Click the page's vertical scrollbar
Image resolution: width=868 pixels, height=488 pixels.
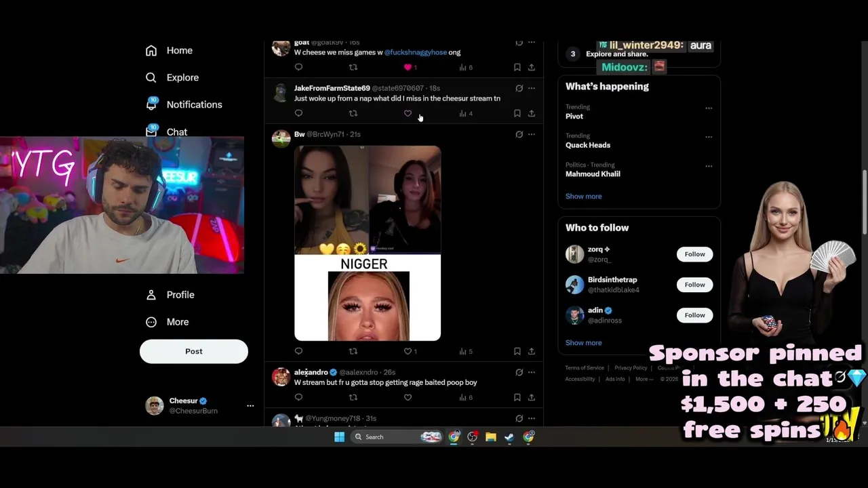coord(864,203)
